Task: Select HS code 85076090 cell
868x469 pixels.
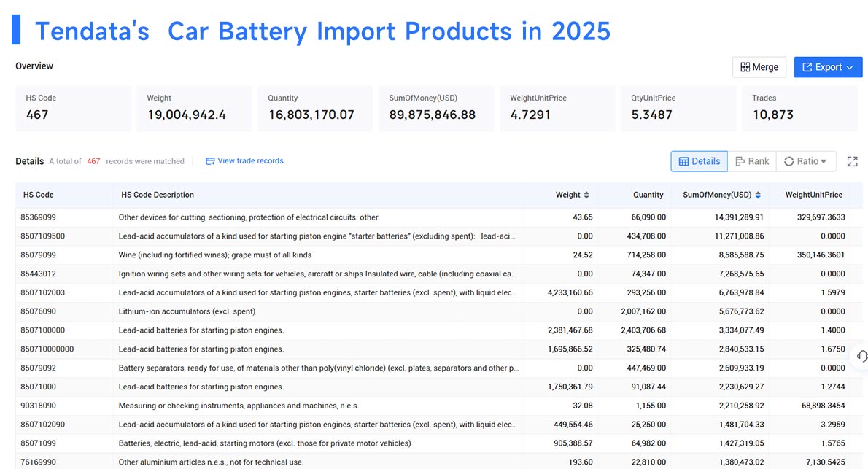Action: [38, 311]
